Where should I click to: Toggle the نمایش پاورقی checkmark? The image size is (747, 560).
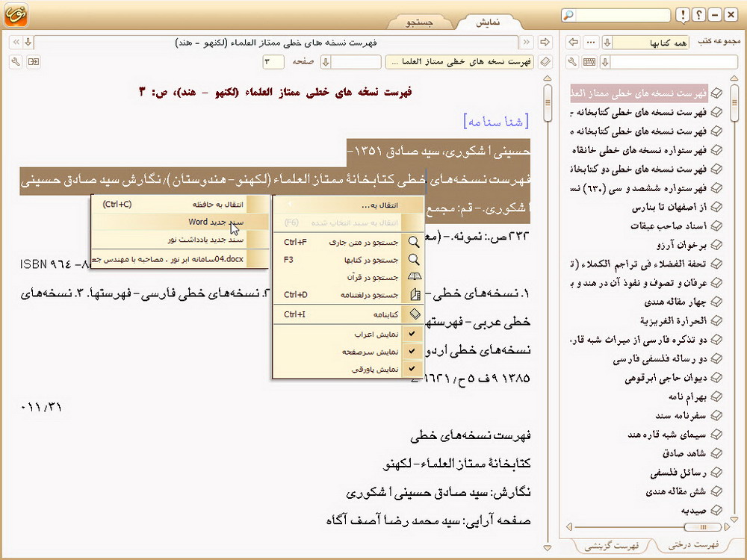[x=412, y=369]
